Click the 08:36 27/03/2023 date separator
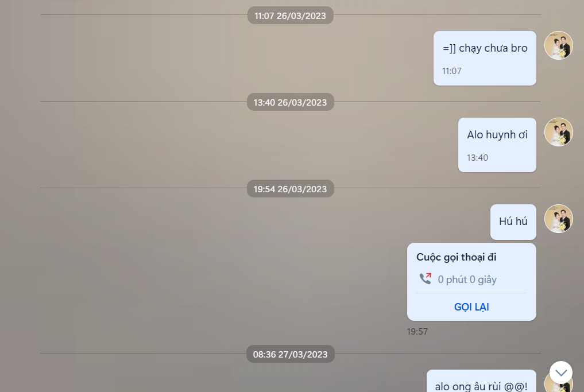Screen dimensions: 584x392 point(291,354)
